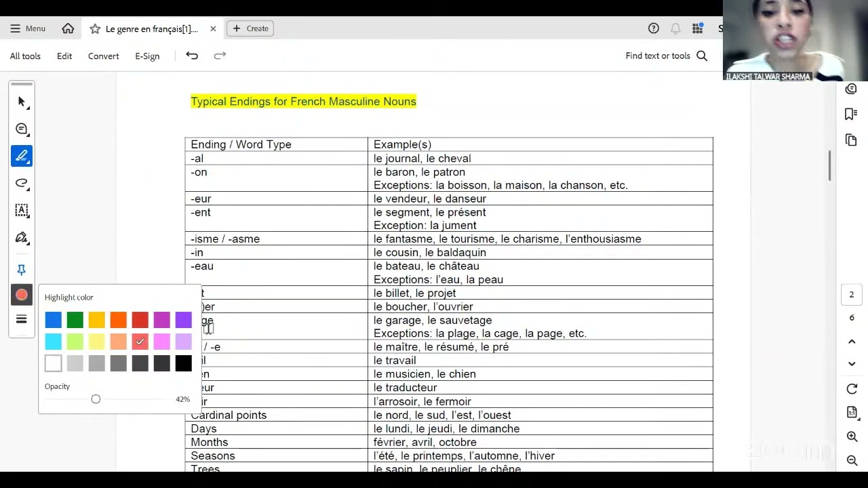Click the Create new tab button
Image resolution: width=868 pixels, height=488 pixels.
click(250, 28)
